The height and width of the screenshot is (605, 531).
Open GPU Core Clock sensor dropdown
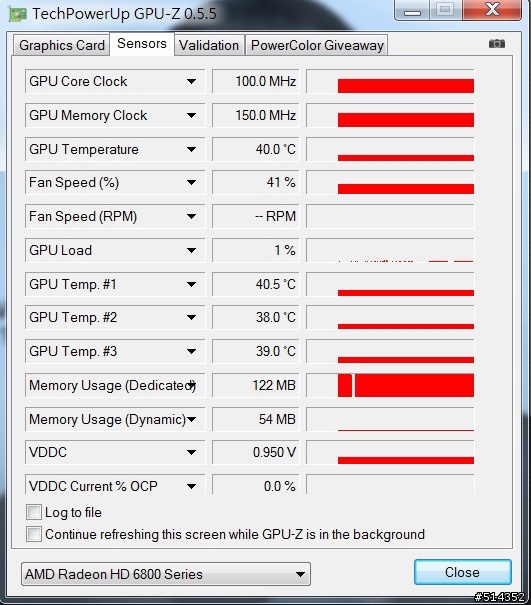click(x=191, y=81)
